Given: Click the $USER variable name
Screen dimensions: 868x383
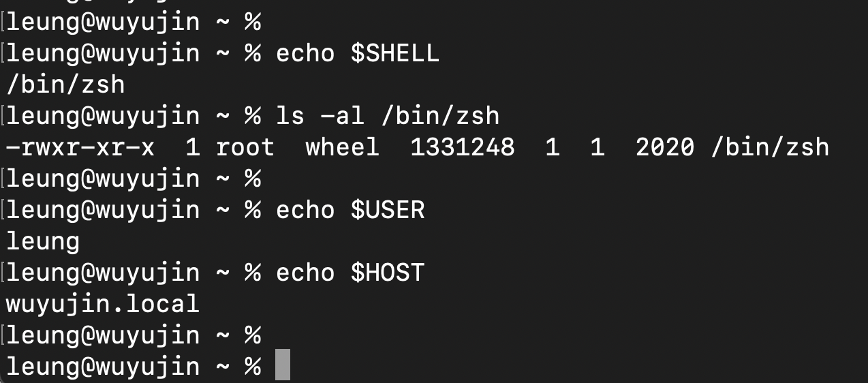Looking at the screenshot, I should pyautogui.click(x=388, y=210).
